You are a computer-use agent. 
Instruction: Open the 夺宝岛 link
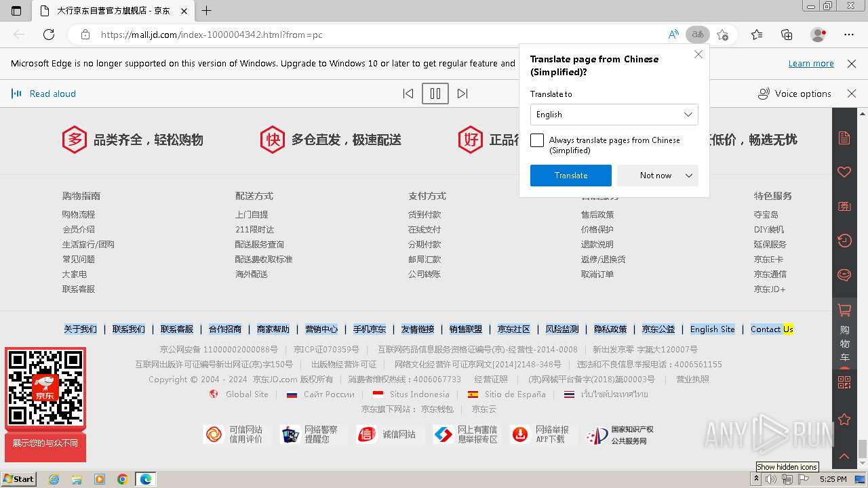[x=766, y=214]
